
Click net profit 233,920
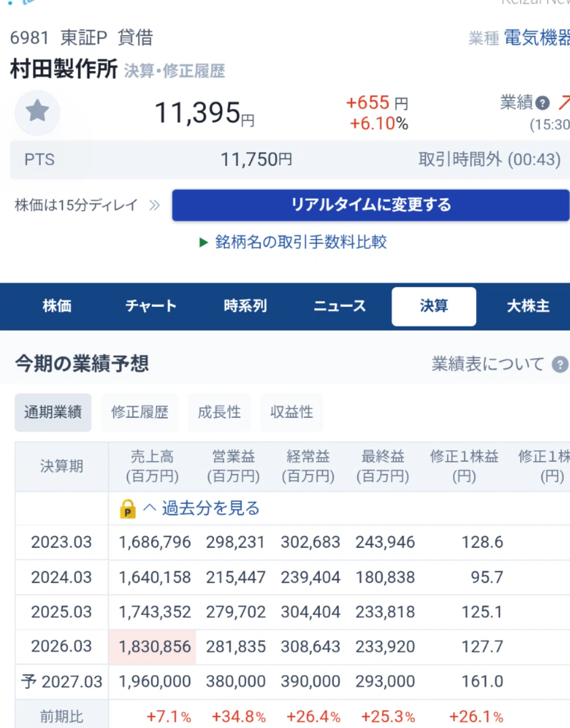click(385, 646)
